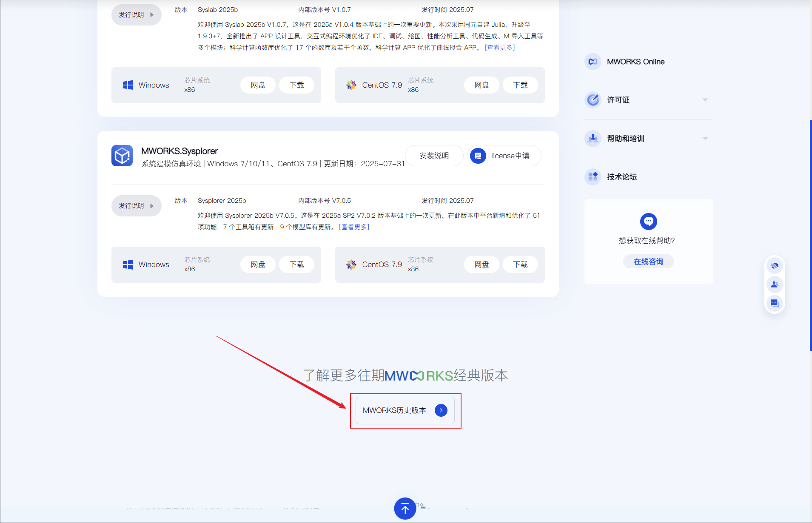Expand 发行说明 for Syslab 2025b
812x523 pixels.
pyautogui.click(x=136, y=15)
